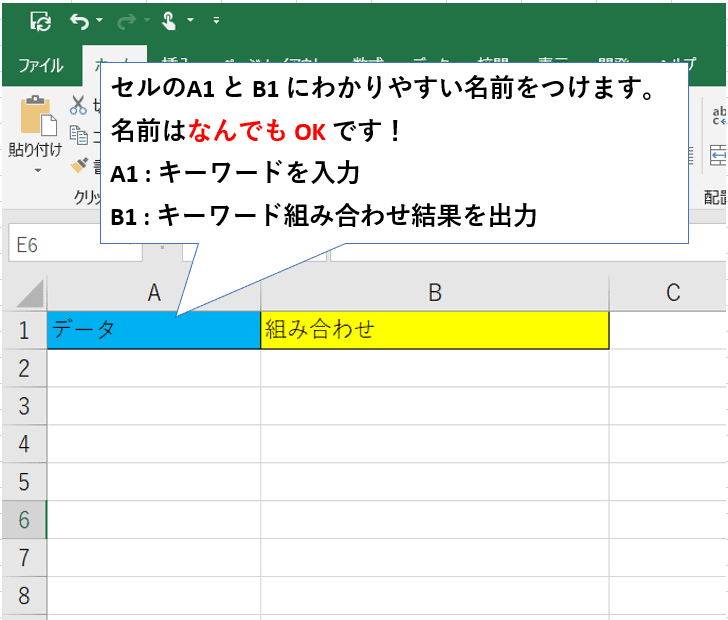Screen dimensions: 728x620
Task: Select the blue cell containing データ
Action: tap(153, 330)
